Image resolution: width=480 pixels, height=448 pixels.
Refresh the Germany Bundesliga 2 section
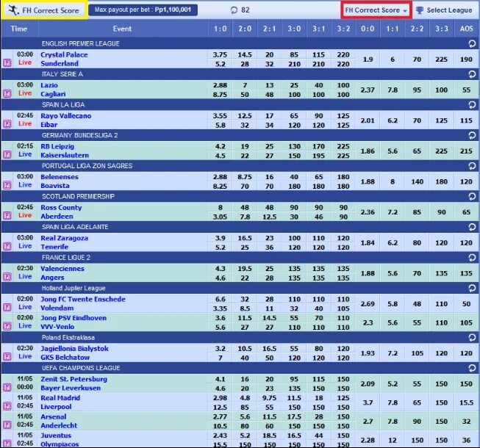pos(472,135)
